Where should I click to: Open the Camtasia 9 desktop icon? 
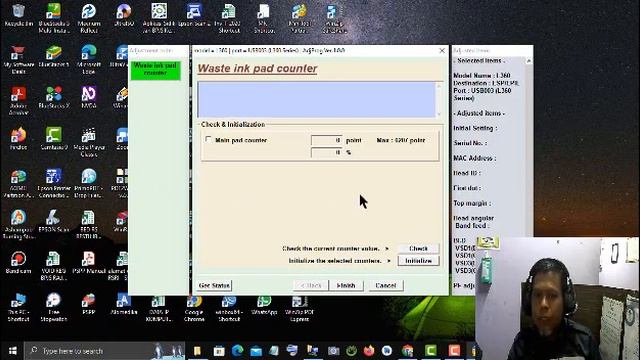53,139
